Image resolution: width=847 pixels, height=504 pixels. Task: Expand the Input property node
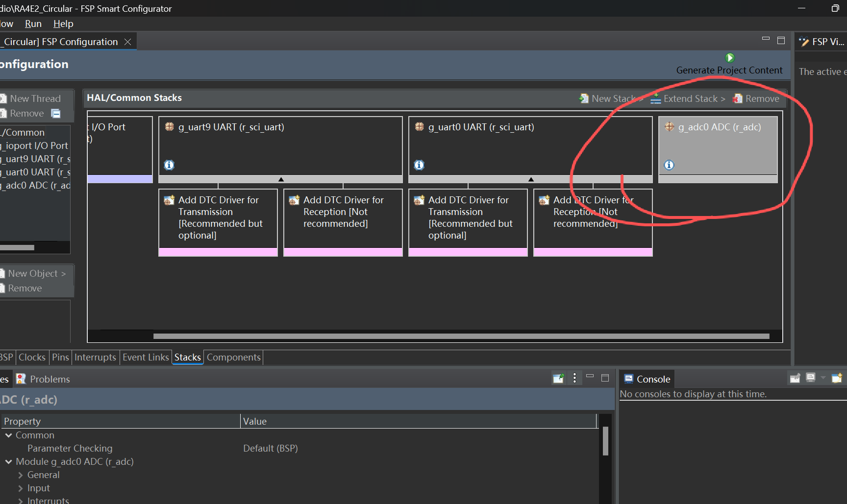20,488
